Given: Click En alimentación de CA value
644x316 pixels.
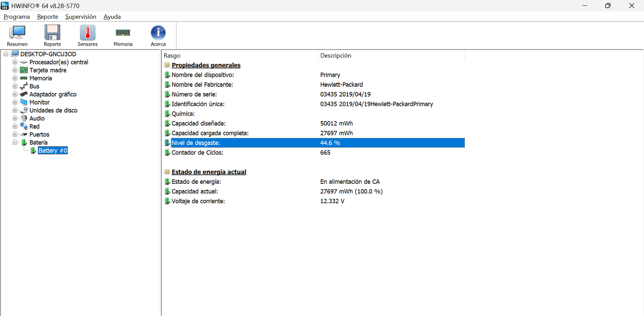Looking at the screenshot, I should click(350, 182).
